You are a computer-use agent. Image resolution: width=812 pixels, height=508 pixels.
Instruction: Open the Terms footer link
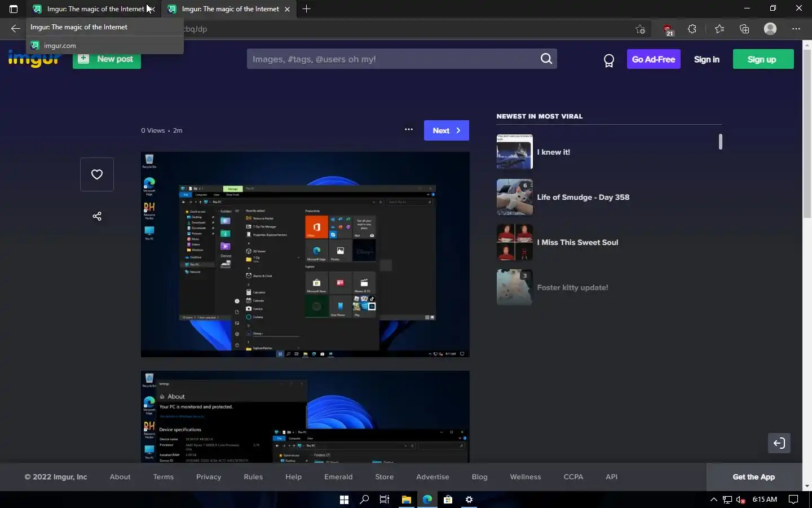pyautogui.click(x=164, y=477)
